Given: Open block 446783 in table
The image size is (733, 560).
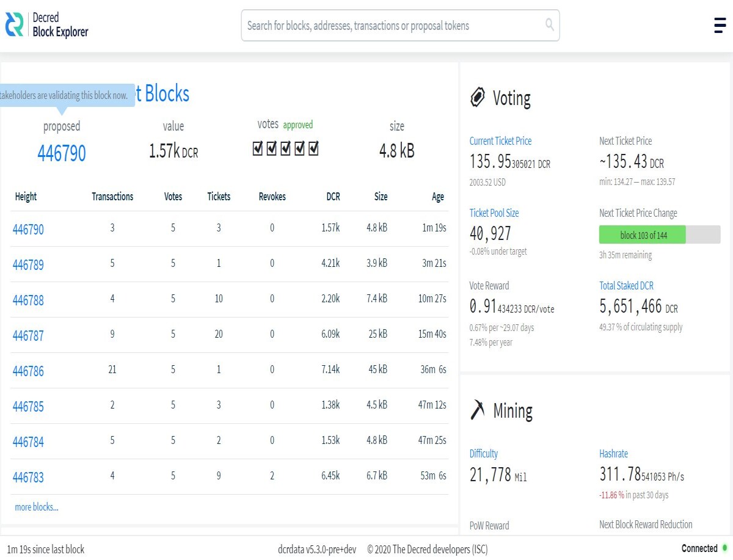Looking at the screenshot, I should (x=28, y=477).
